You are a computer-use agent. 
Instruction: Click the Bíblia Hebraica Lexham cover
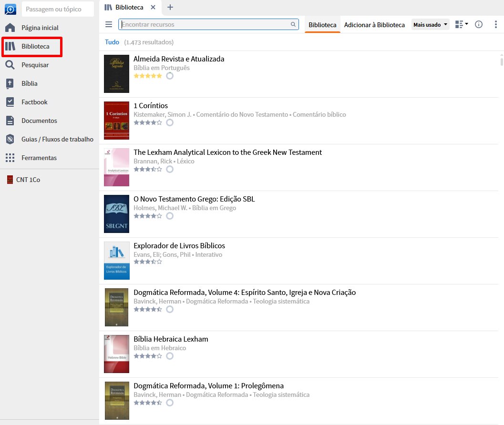click(117, 354)
